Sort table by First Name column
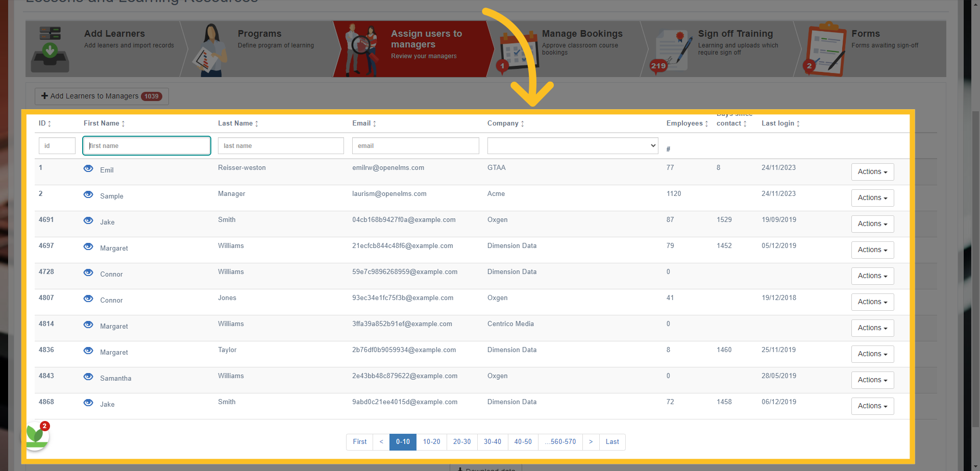The height and width of the screenshot is (471, 980). click(104, 123)
